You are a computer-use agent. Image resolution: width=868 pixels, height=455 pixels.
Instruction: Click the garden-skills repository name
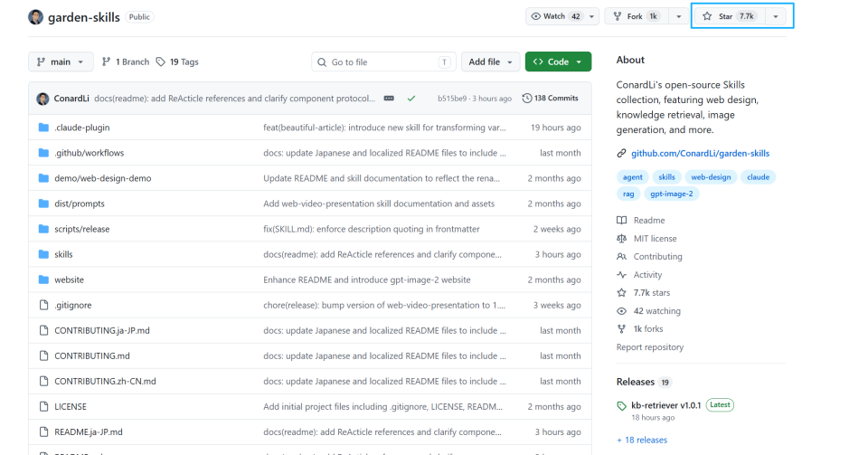83,17
